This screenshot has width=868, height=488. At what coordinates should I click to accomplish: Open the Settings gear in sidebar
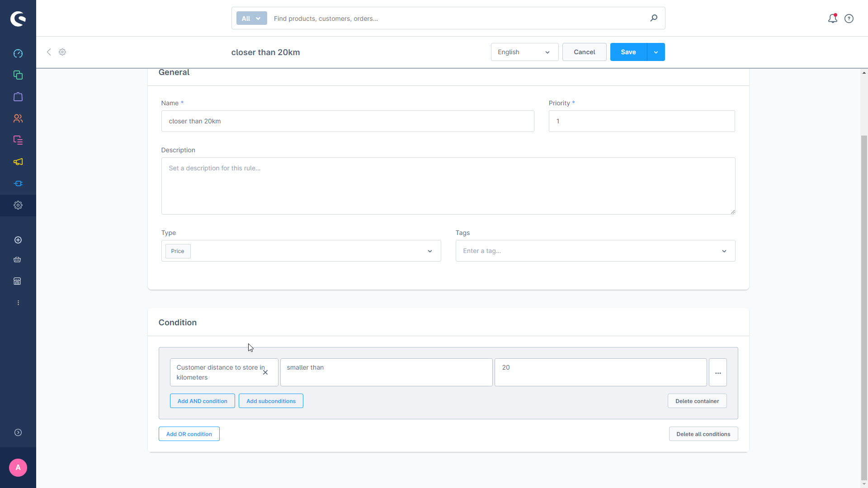coord(18,205)
